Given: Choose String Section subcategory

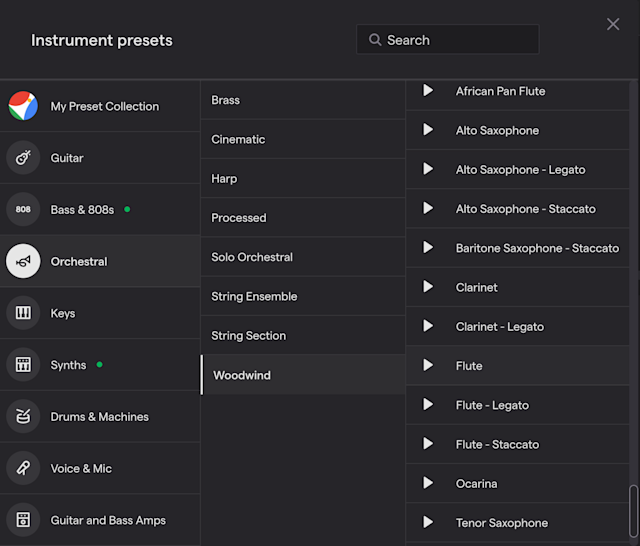Looking at the screenshot, I should 303,335.
